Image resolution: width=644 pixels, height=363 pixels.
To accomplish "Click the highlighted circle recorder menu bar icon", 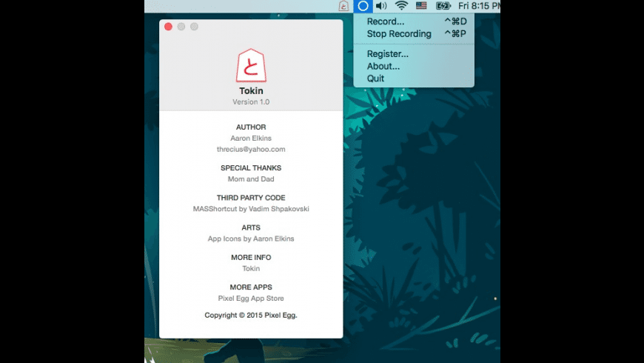I will click(x=363, y=6).
